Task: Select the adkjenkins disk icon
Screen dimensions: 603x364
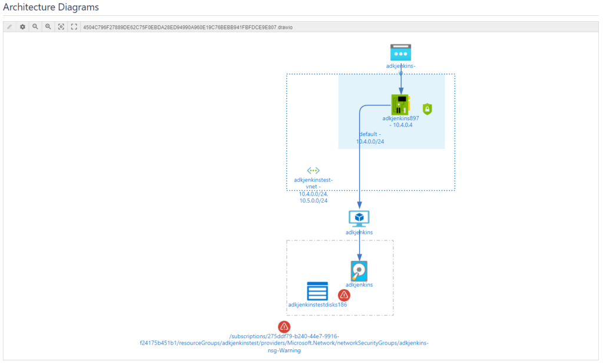Action: [x=359, y=270]
